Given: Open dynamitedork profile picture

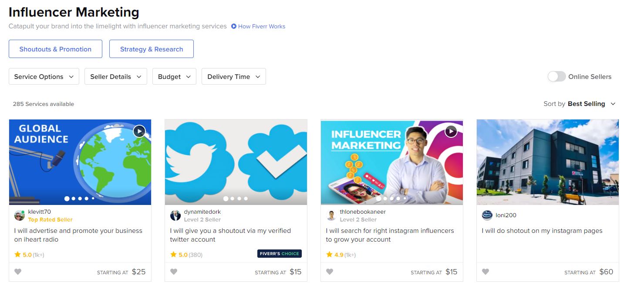Looking at the screenshot, I should [175, 215].
